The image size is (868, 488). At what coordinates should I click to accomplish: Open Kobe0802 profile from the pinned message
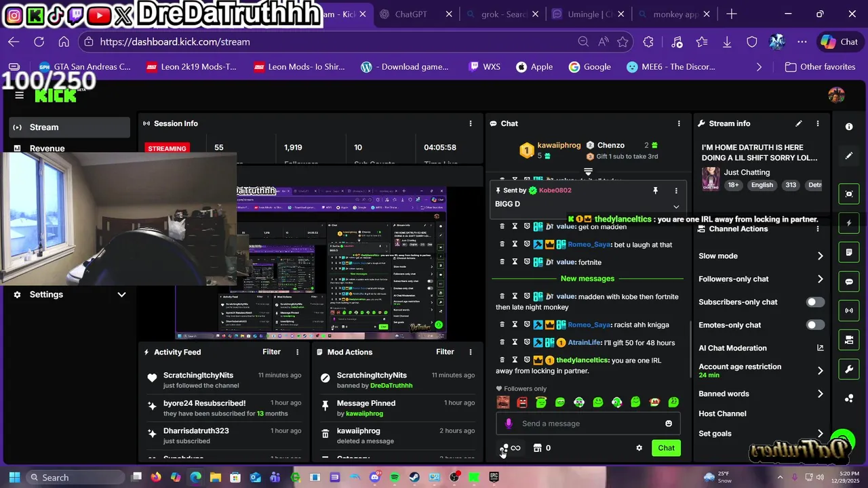(x=555, y=190)
